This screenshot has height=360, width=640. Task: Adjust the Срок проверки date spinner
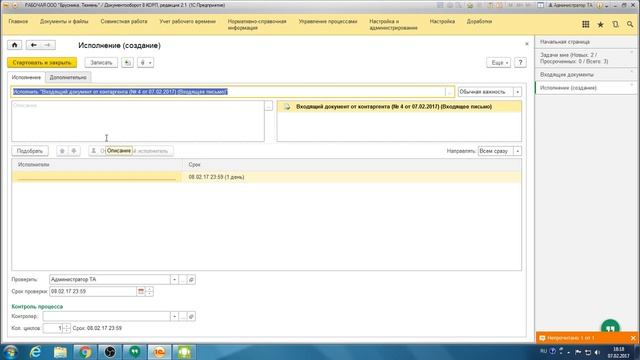point(149,291)
